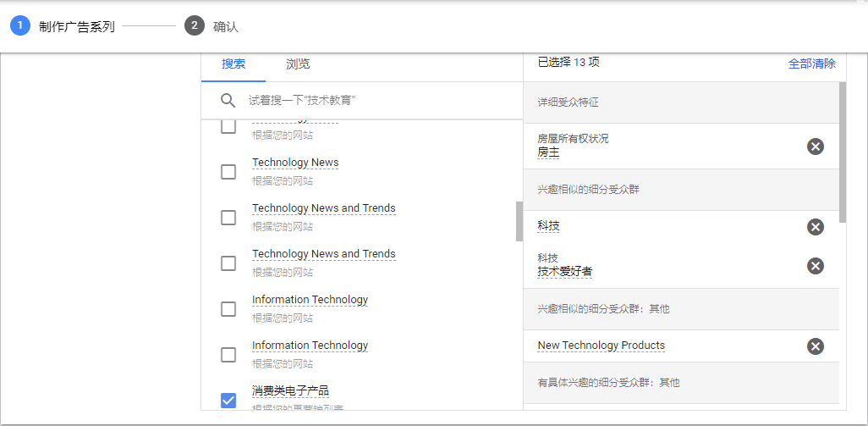Click the Technology News audience label
Image resolution: width=868 pixels, height=426 pixels.
[295, 163]
